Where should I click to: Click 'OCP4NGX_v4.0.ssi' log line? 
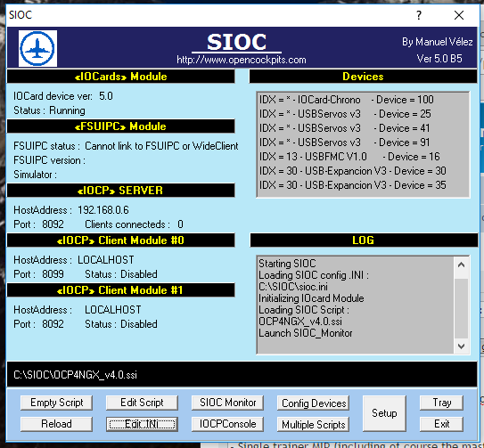[x=300, y=322]
